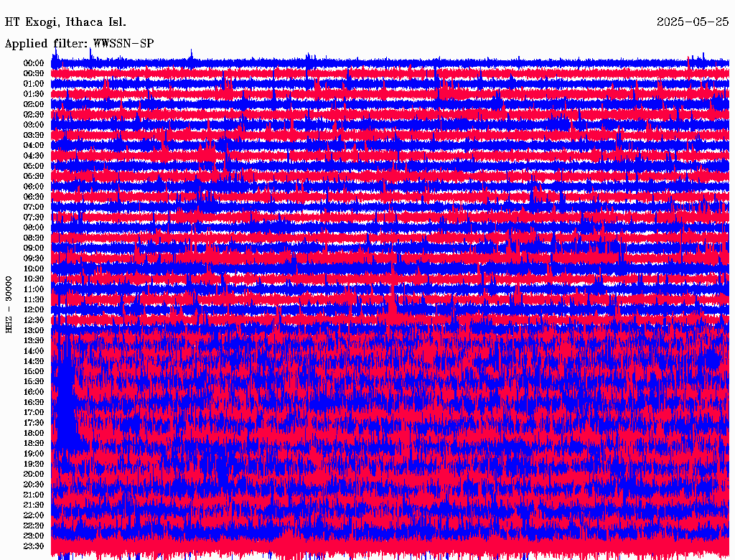The width and height of the screenshot is (735, 560).
Task: Select the 03:00 time row label
Action: coord(34,125)
